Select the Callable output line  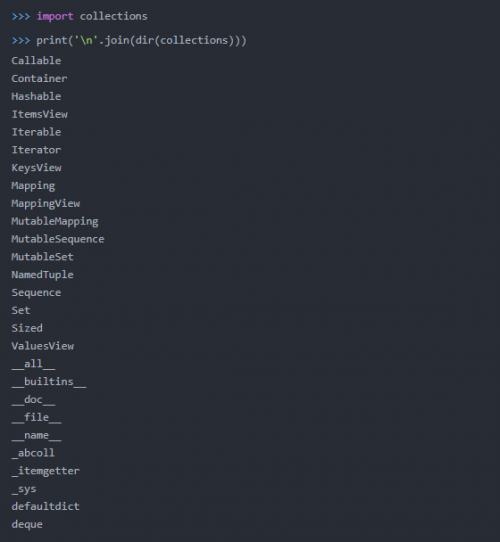pyautogui.click(x=36, y=60)
